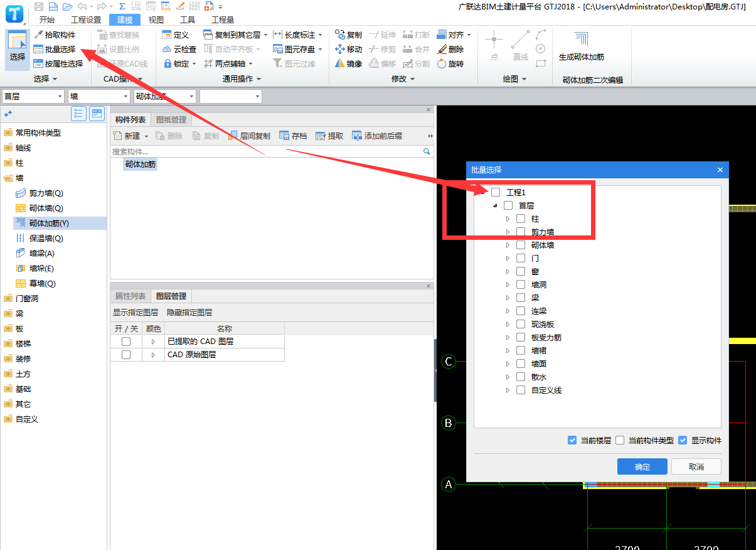
Task: Click 按属性选择 select by attribute tool
Action: [58, 63]
